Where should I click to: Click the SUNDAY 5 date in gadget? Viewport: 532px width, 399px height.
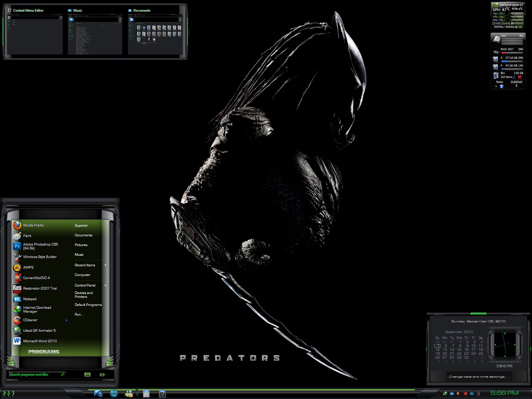point(516,84)
